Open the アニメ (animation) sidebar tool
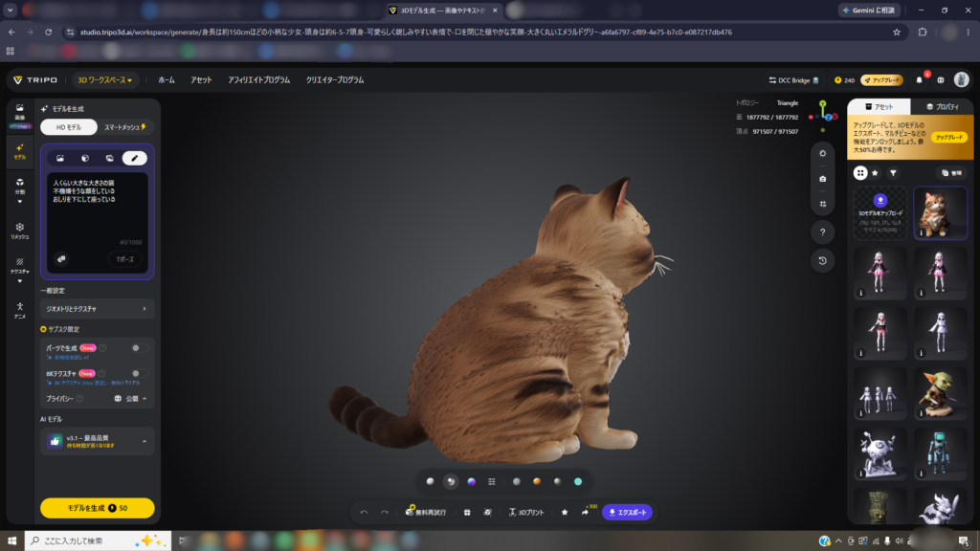The image size is (980, 551). pos(19,310)
